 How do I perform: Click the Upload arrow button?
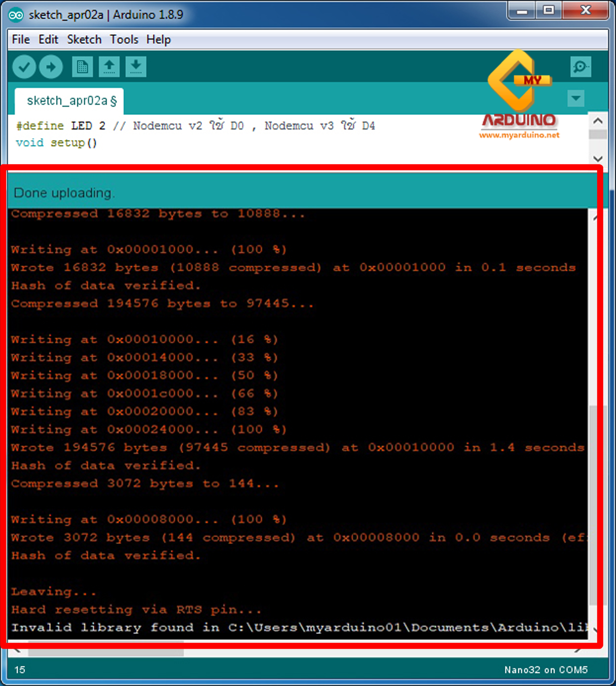coord(51,67)
